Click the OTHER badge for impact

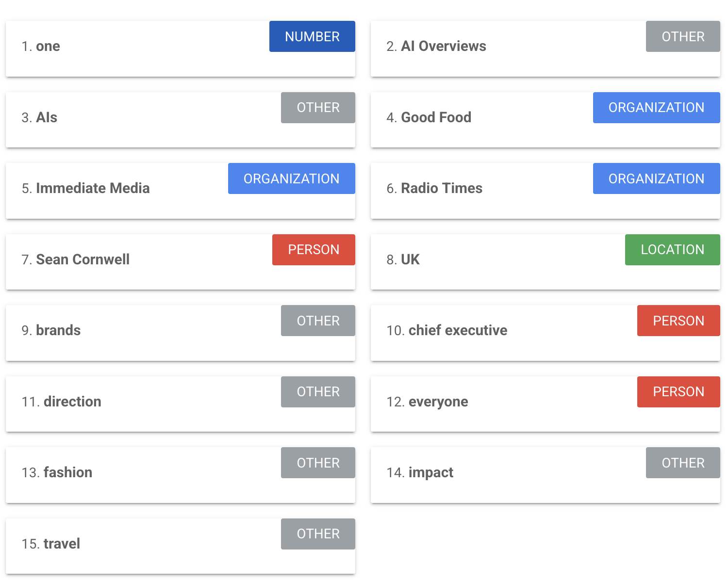pos(683,463)
